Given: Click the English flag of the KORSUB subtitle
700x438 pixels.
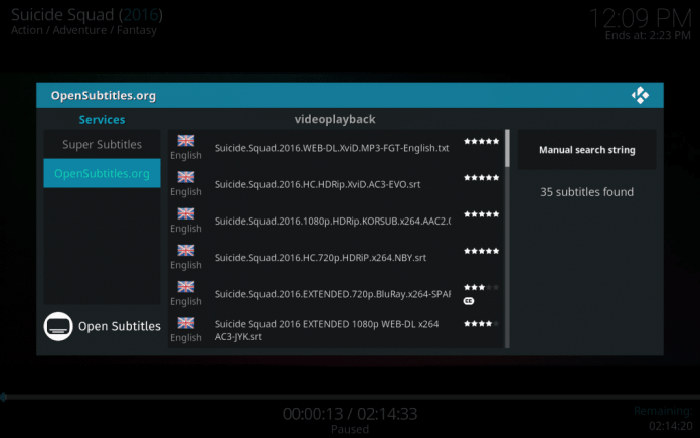Looking at the screenshot, I should coord(186,213).
